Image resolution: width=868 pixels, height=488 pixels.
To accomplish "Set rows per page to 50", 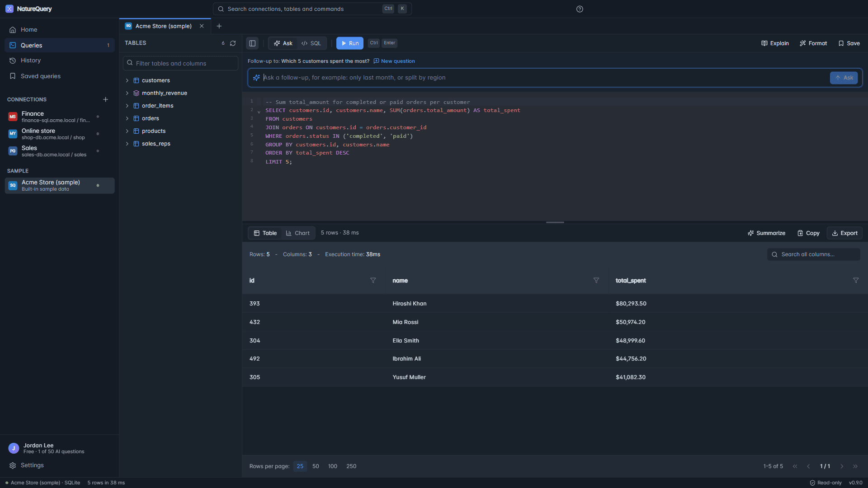I will (316, 466).
